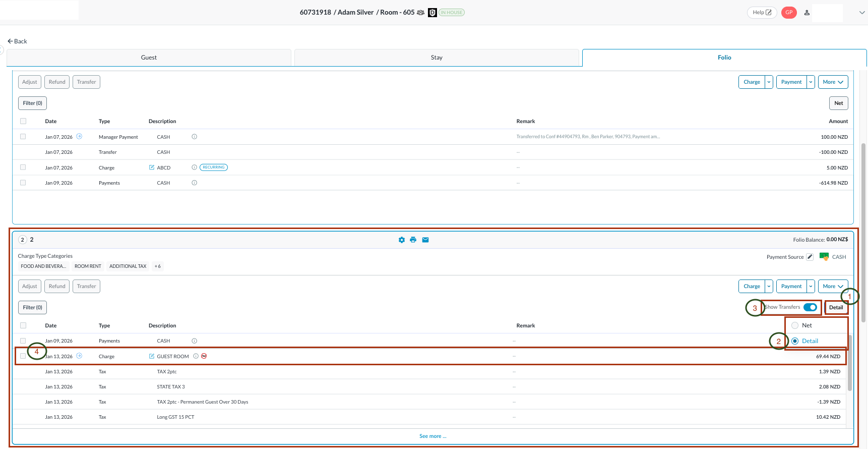
Task: Expand the +6 charge categories chip
Action: (158, 266)
